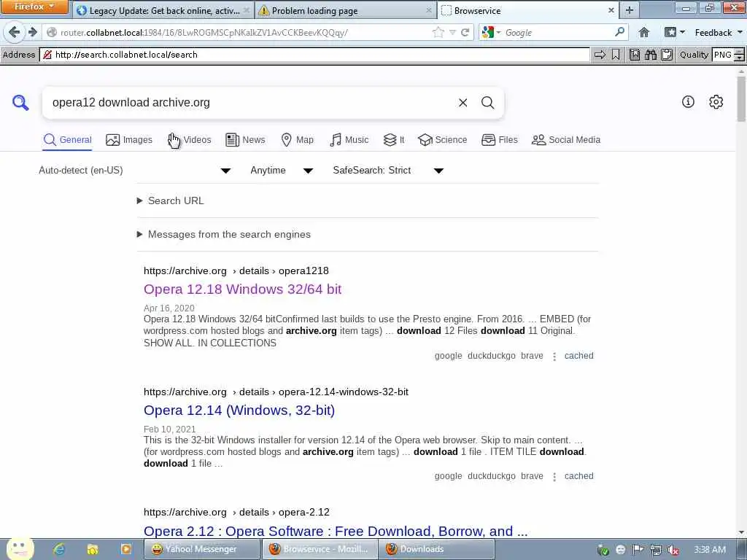Switch to the Legacy Update tab
Viewport: 747px width, 560px height.
point(164,10)
